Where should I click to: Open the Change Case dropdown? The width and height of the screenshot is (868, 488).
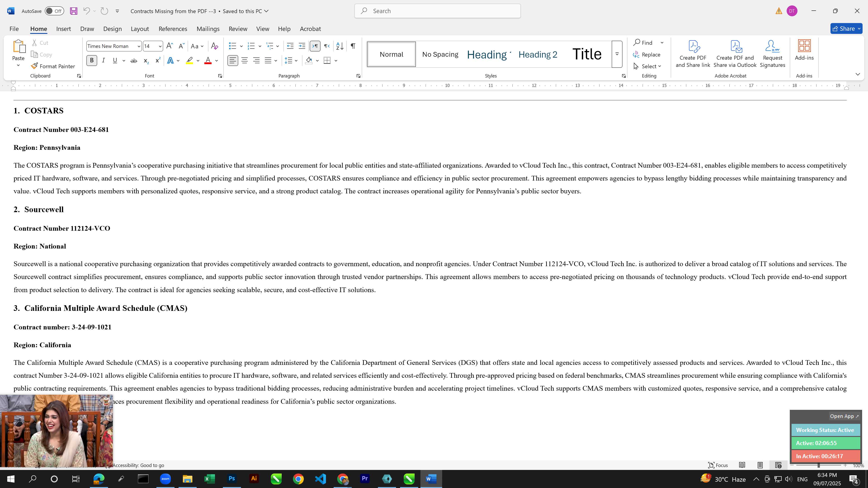point(197,46)
